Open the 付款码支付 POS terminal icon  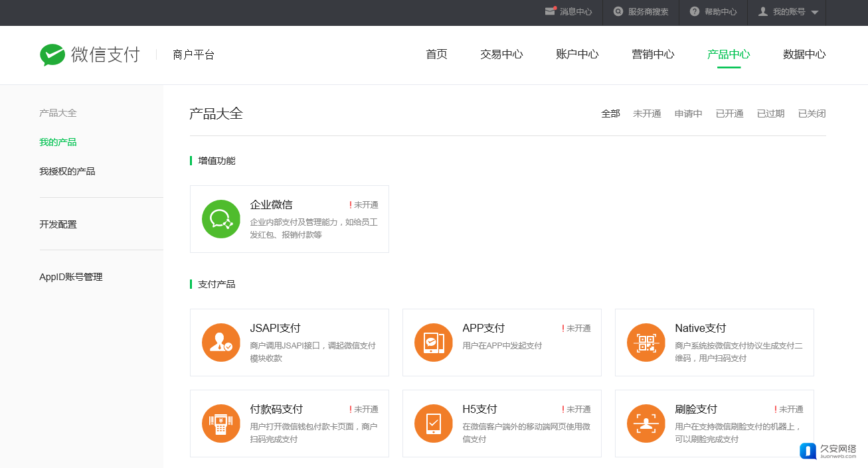[221, 424]
